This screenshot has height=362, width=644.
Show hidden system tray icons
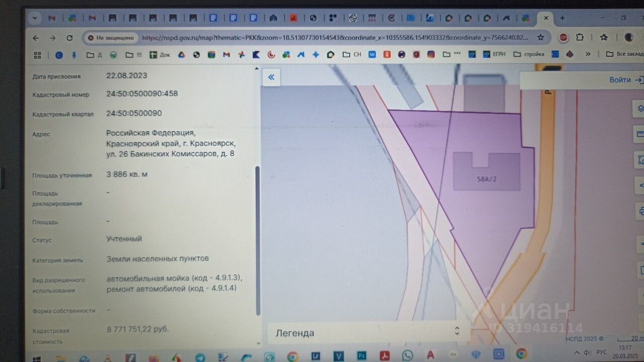point(577,352)
